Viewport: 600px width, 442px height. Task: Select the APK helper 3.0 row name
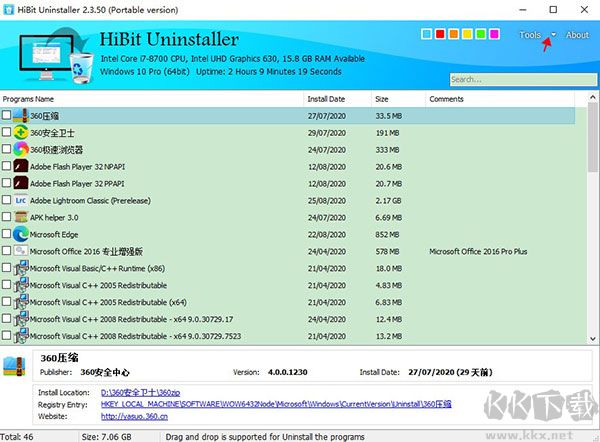click(x=54, y=218)
